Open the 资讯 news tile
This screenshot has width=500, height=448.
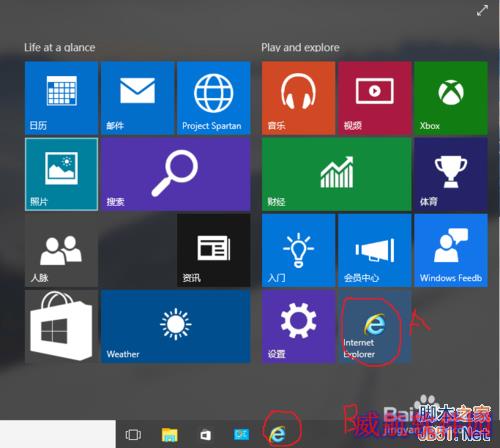(x=214, y=250)
